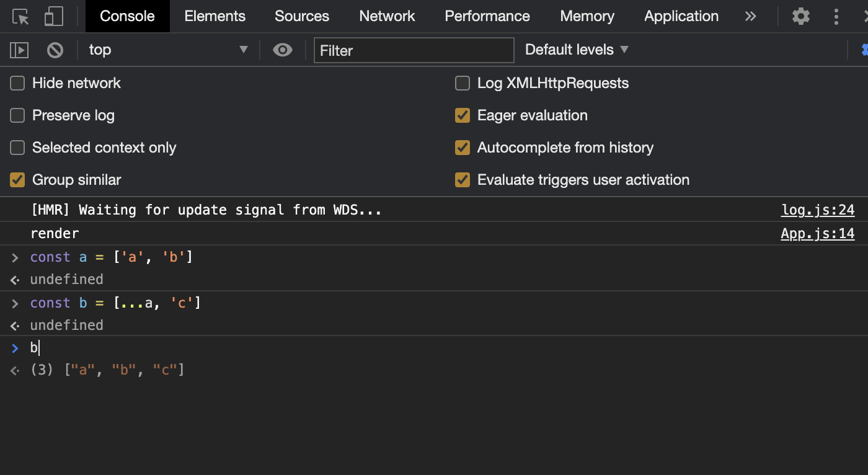Disable the Eager evaluation checkbox
Image resolution: width=868 pixels, height=475 pixels.
click(463, 115)
